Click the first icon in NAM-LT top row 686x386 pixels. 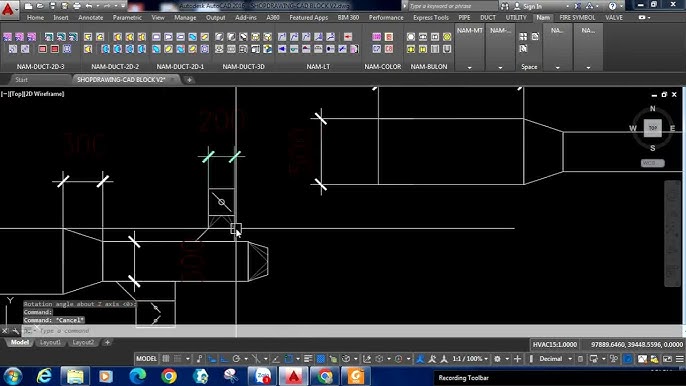[x=282, y=37]
